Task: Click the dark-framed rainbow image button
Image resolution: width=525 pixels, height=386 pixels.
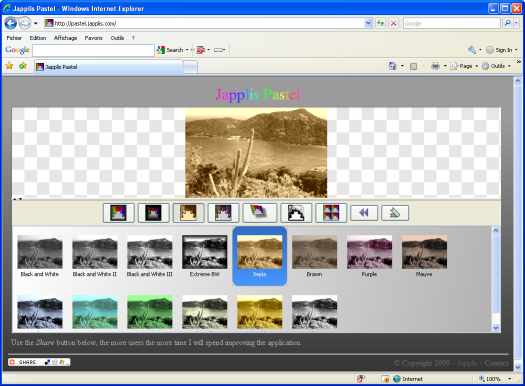Action: pos(154,213)
